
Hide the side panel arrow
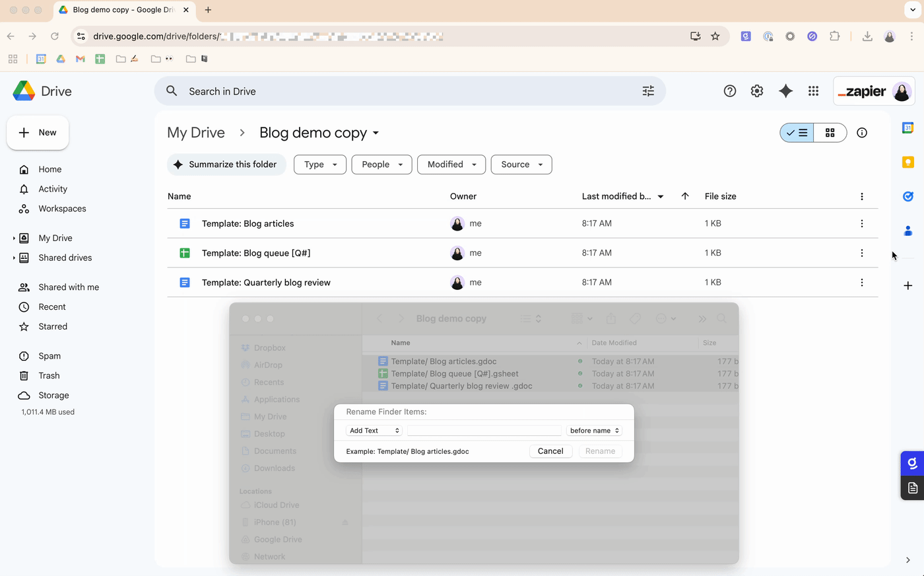coord(908,560)
